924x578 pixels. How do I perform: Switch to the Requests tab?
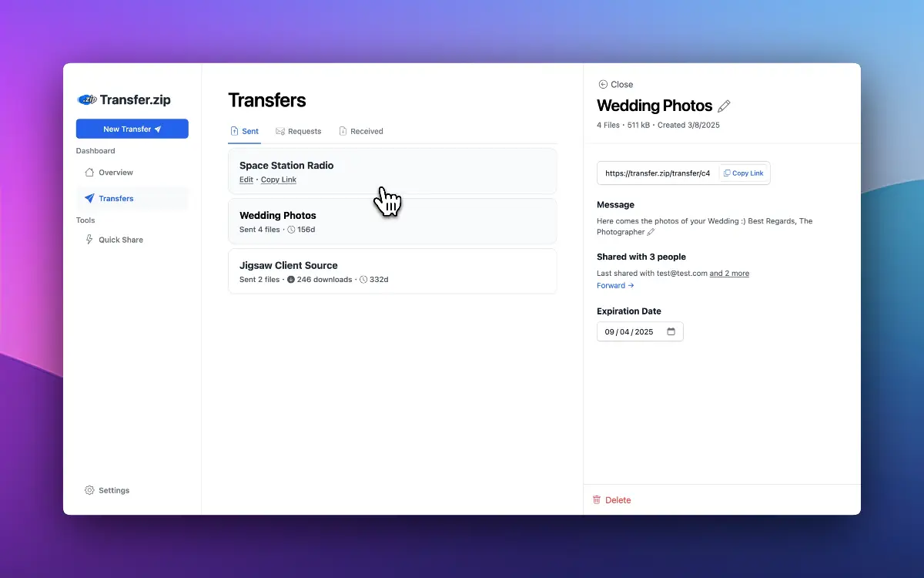(299, 131)
